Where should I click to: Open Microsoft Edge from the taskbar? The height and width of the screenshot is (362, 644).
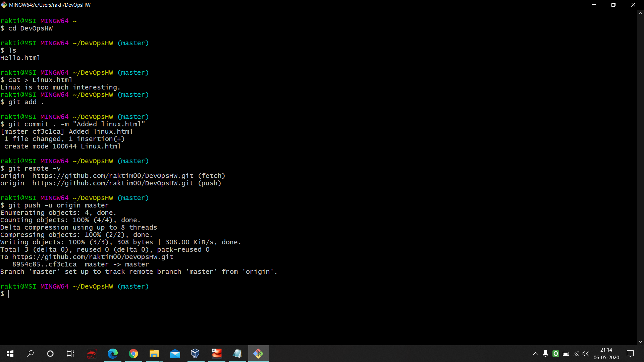tap(113, 353)
